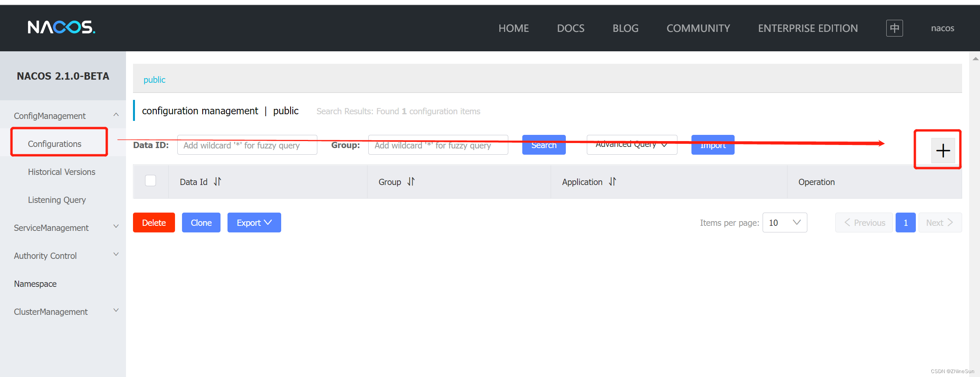Open ENTERPRISE EDITION link
Viewport: 980px width, 377px height.
point(808,28)
